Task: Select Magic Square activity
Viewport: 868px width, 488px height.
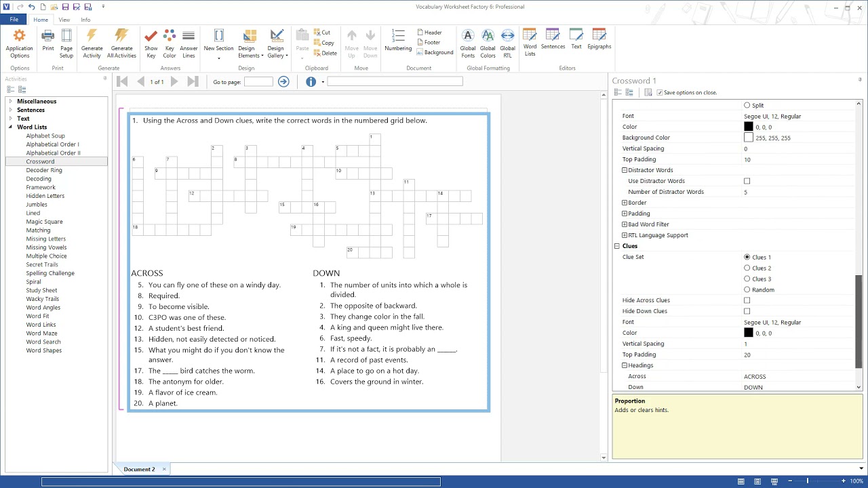Action: 44,222
